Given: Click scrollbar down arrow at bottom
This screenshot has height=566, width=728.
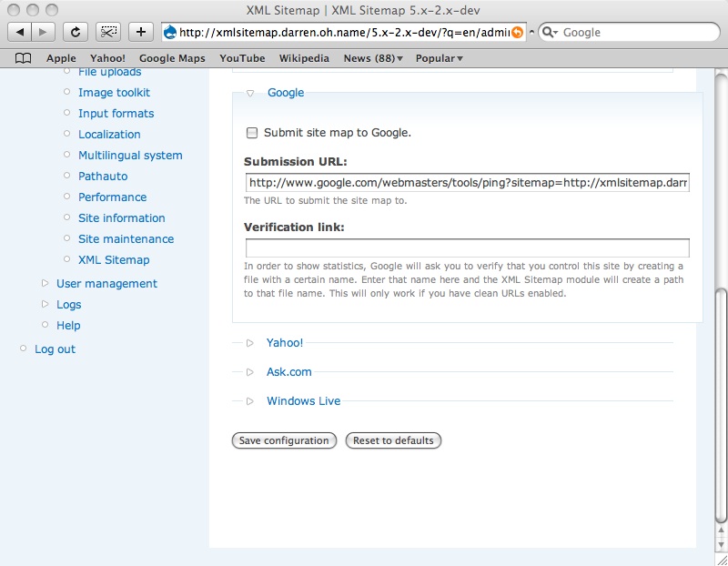Looking at the screenshot, I should 721,545.
